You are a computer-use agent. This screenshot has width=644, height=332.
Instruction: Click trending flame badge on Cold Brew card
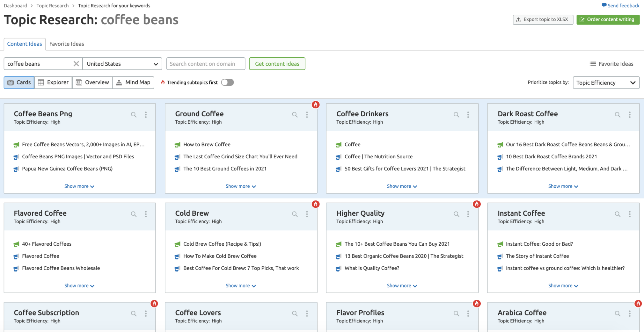click(x=316, y=204)
